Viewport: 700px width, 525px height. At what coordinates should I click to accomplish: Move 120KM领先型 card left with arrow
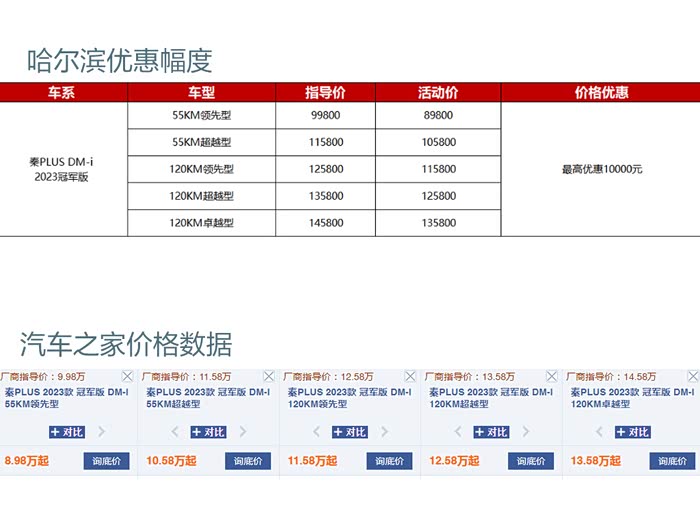tap(317, 432)
